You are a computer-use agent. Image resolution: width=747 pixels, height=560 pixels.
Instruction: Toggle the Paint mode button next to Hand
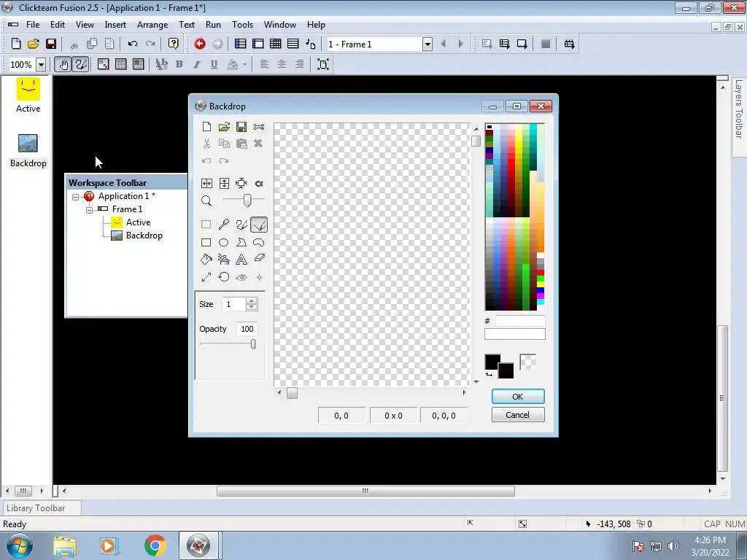80,64
